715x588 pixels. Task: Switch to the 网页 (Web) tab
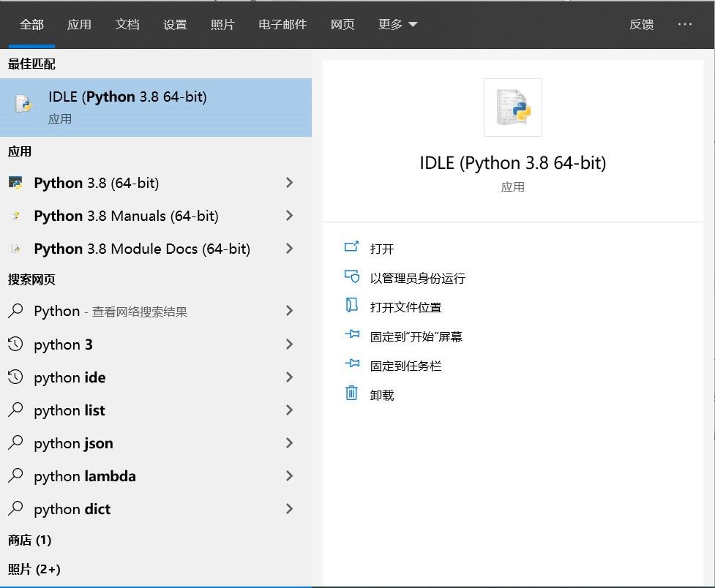click(342, 24)
